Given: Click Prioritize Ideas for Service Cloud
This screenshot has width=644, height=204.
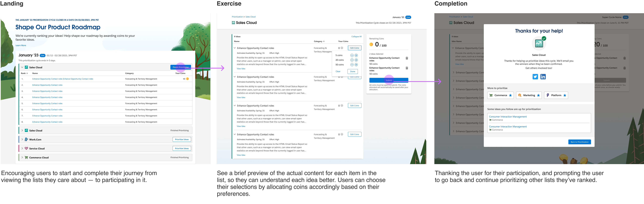Looking at the screenshot, I should [x=182, y=148].
